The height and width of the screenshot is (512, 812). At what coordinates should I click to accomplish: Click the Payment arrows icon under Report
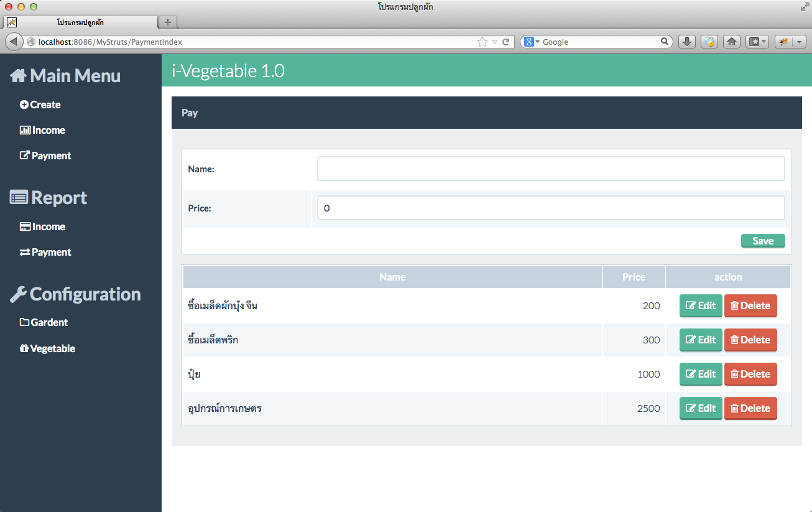pyautogui.click(x=24, y=252)
